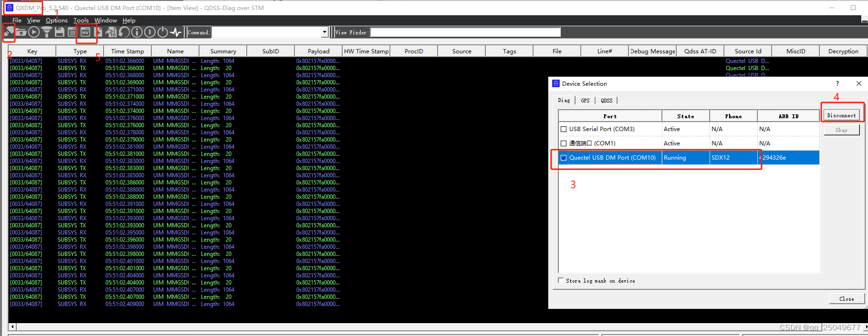Click the binary file convert icon
This screenshot has width=868, height=336.
point(111,32)
